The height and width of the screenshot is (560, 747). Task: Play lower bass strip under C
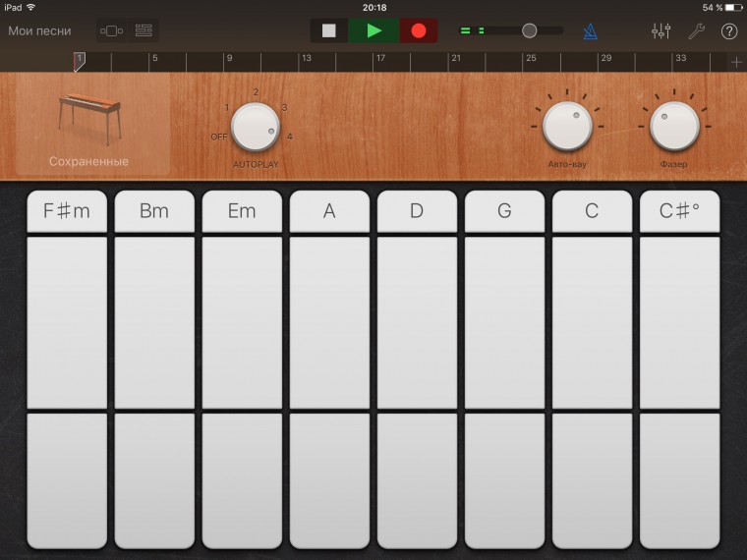point(592,481)
